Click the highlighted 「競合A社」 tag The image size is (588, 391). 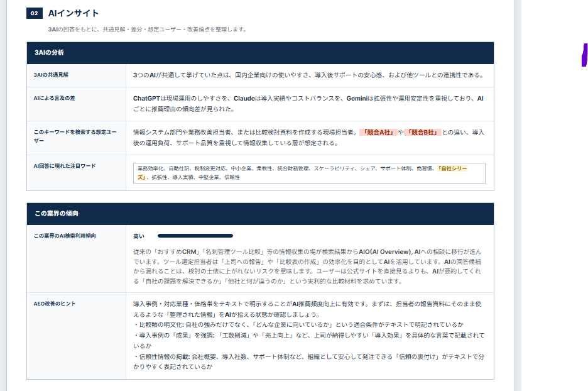click(x=378, y=132)
